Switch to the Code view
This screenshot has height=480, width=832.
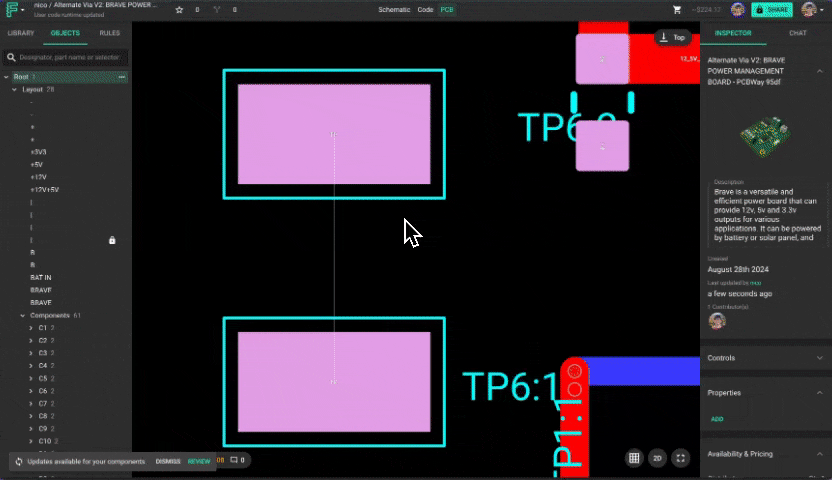[425, 10]
